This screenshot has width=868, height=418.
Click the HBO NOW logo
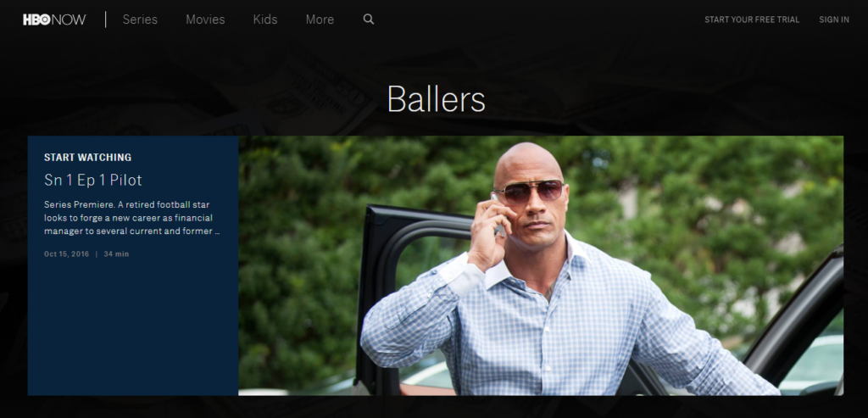point(54,20)
